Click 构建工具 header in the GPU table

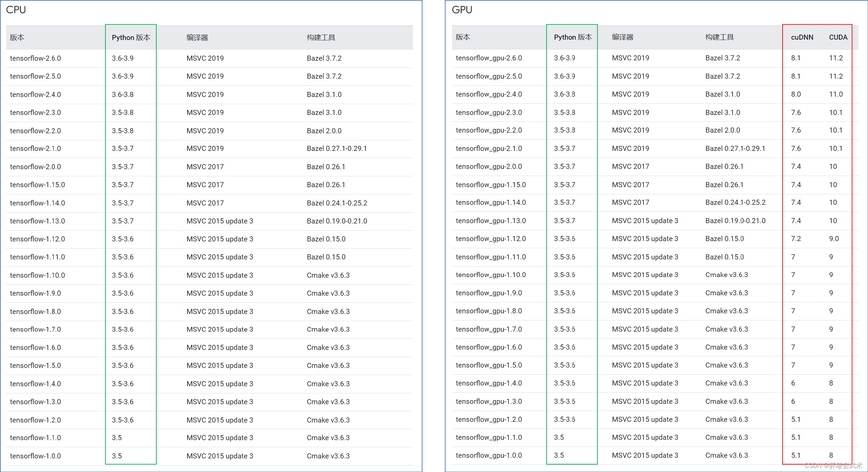[x=719, y=37]
